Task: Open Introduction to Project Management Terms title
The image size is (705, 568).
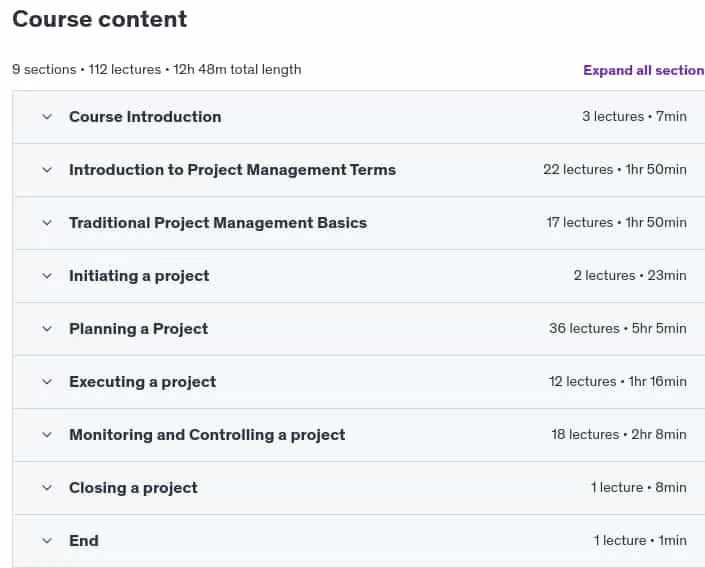Action: 232,170
